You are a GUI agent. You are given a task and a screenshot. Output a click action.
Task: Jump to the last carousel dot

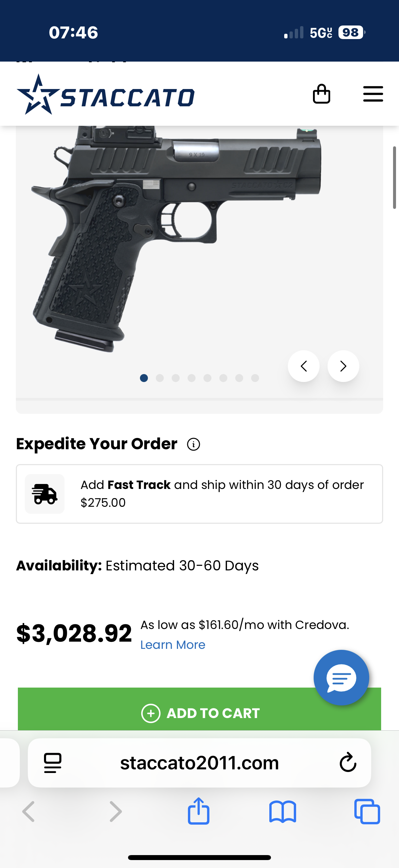pos(255,378)
